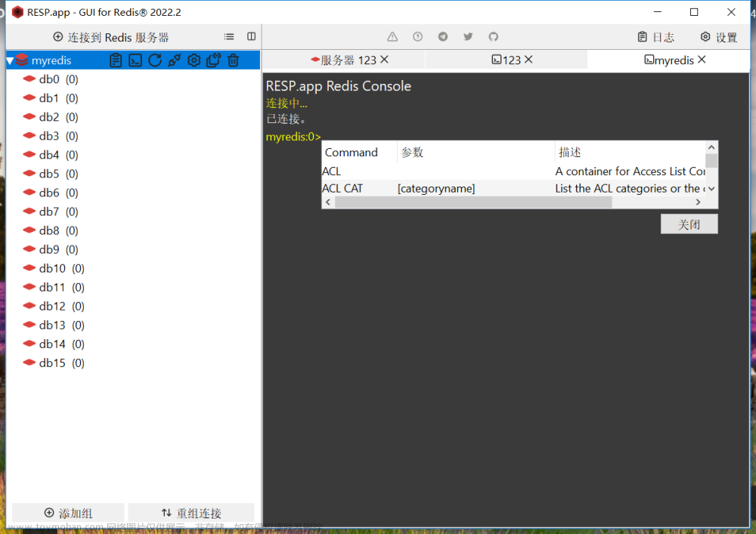Open myredis connection settings gear
756x534 pixels.
click(194, 60)
